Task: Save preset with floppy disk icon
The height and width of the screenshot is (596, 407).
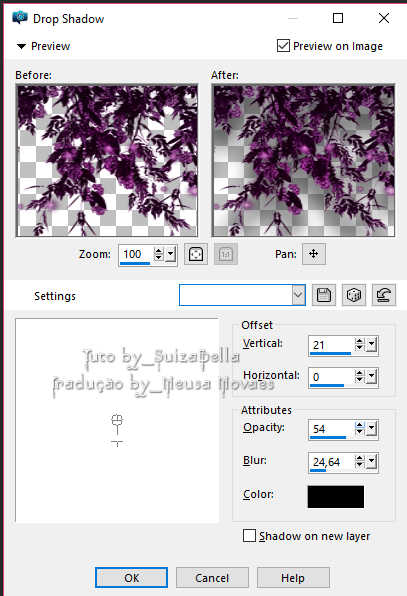Action: coord(324,295)
